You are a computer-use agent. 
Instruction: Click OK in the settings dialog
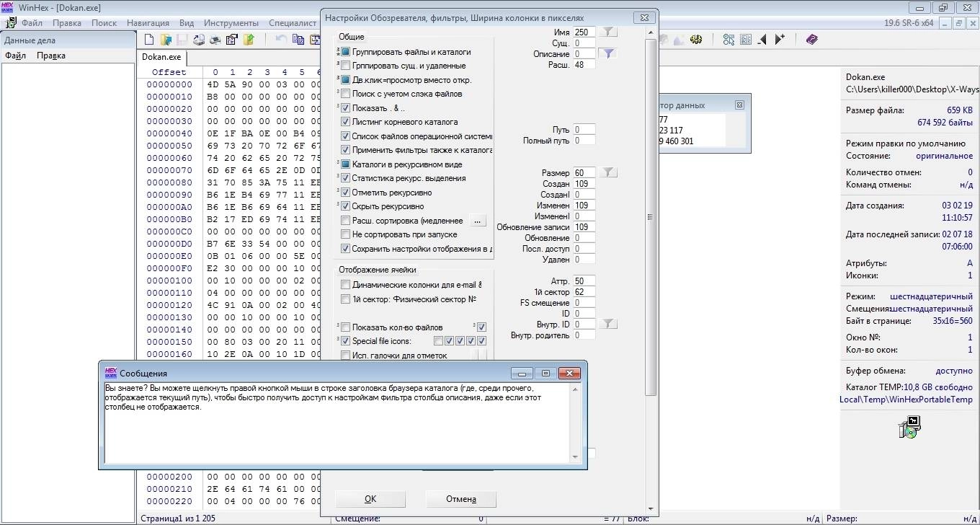370,499
